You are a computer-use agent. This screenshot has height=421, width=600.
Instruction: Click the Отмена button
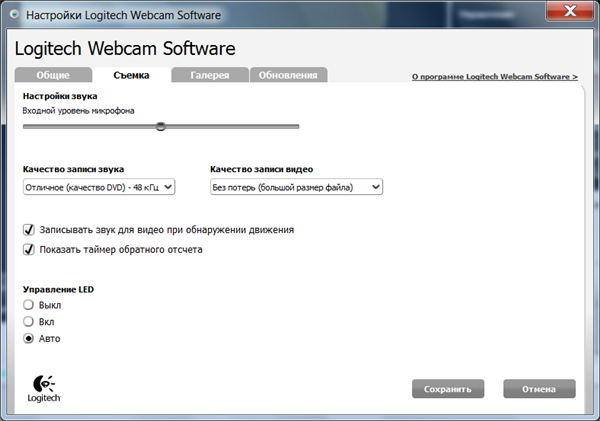[539, 389]
